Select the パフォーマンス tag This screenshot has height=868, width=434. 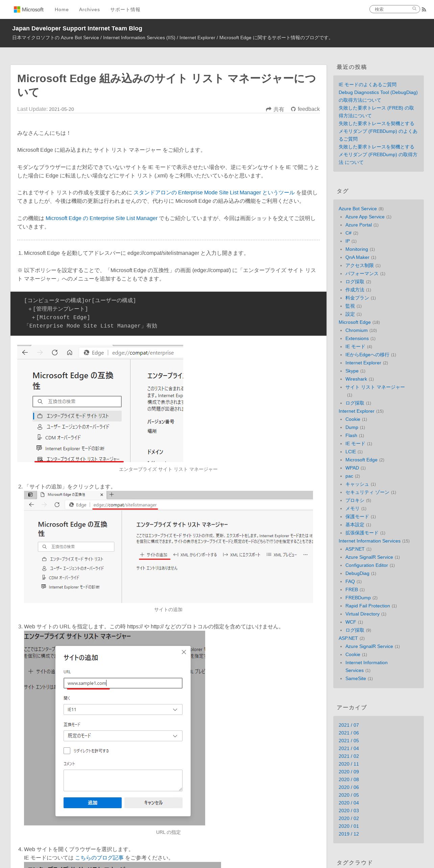tap(362, 273)
